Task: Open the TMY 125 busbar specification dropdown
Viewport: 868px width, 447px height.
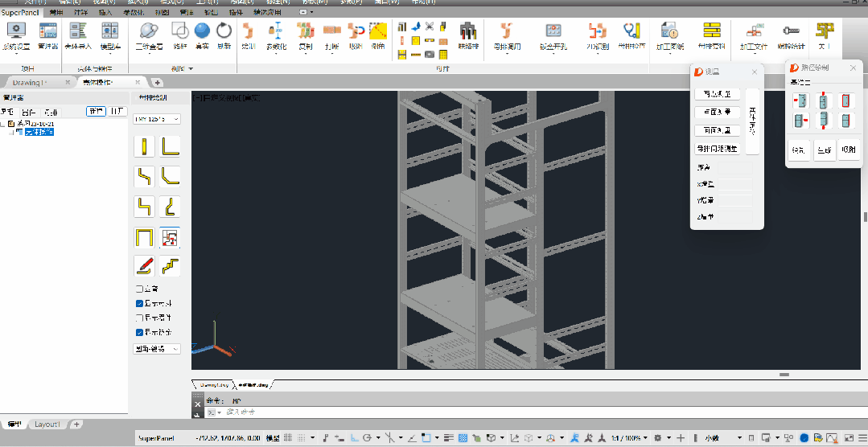Action: pos(157,119)
